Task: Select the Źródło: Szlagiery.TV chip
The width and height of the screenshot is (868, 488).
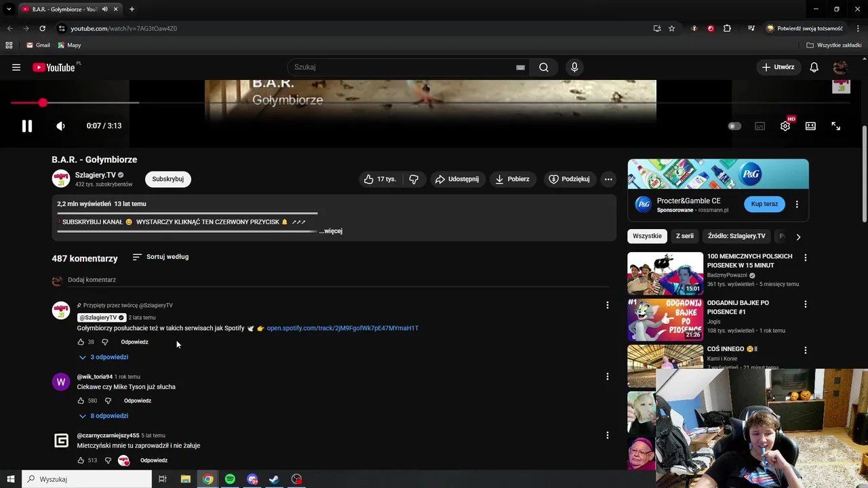Action: (736, 237)
